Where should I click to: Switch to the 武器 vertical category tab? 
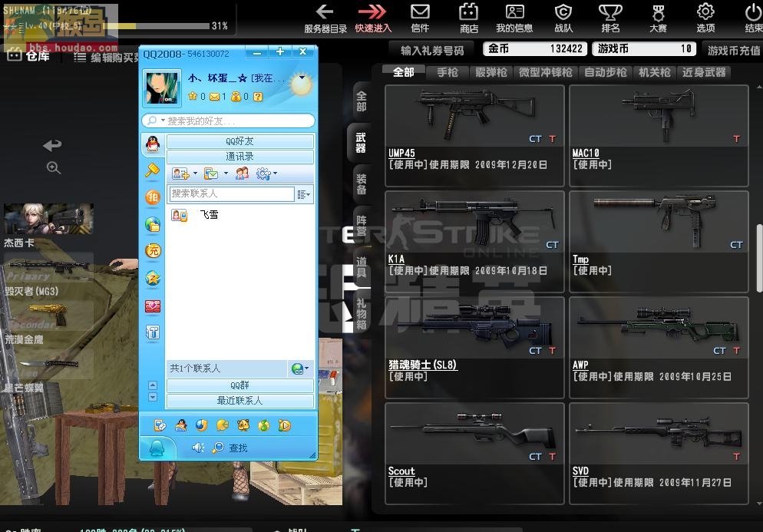click(x=360, y=143)
